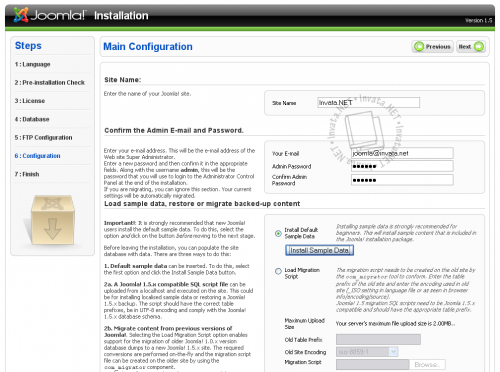
Task: Focus the Your E-mail input field
Action: 402,153
